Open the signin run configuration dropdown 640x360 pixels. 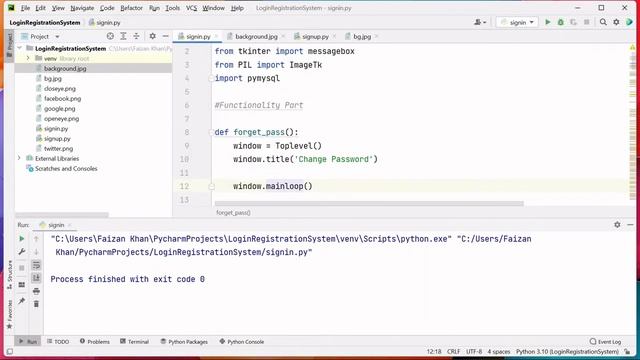coord(517,22)
